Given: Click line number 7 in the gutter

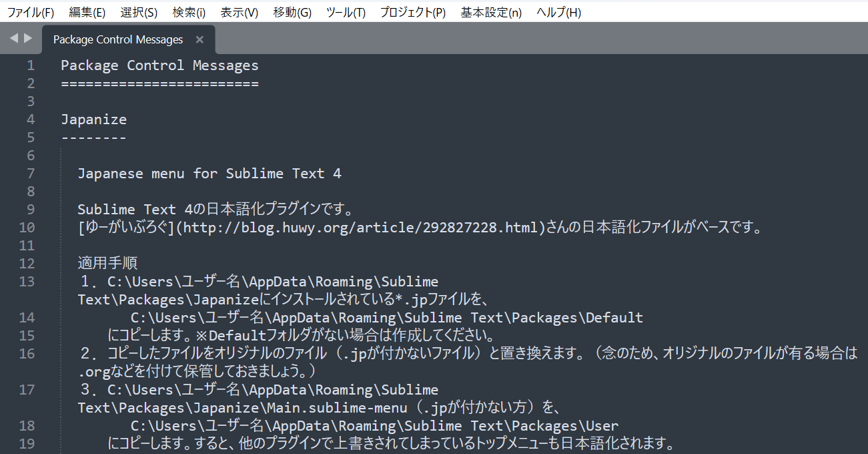Looking at the screenshot, I should (x=30, y=173).
